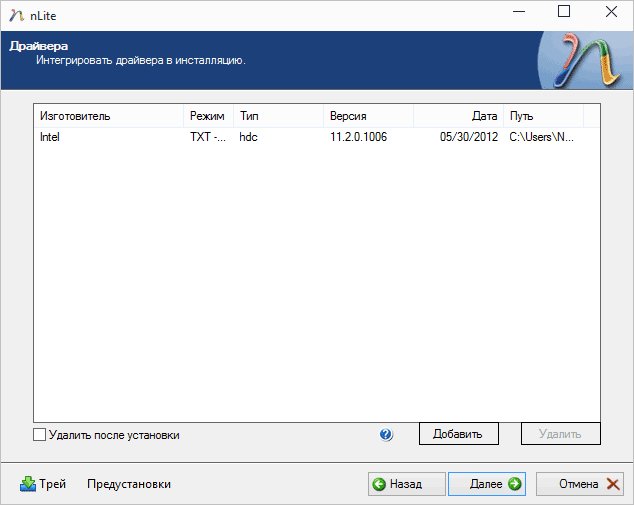This screenshot has height=505, width=634.
Task: Cancel with the Отмена button
Action: click(579, 484)
